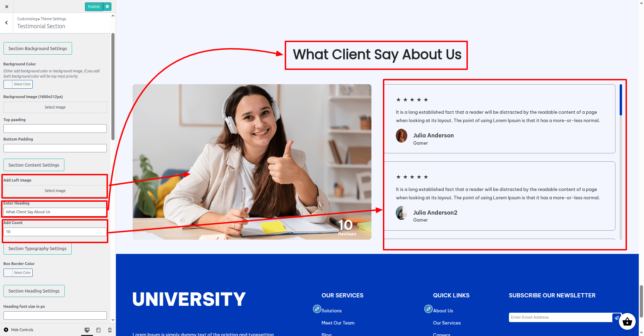Image resolution: width=644 pixels, height=336 pixels.
Task: Go back using the left chevron arrow
Action: click(x=7, y=23)
